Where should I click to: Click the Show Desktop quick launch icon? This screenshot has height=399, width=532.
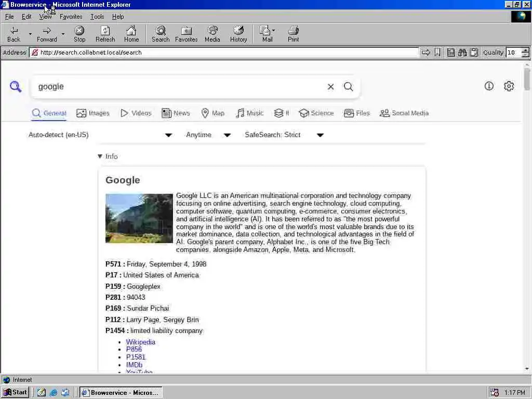[42, 393]
